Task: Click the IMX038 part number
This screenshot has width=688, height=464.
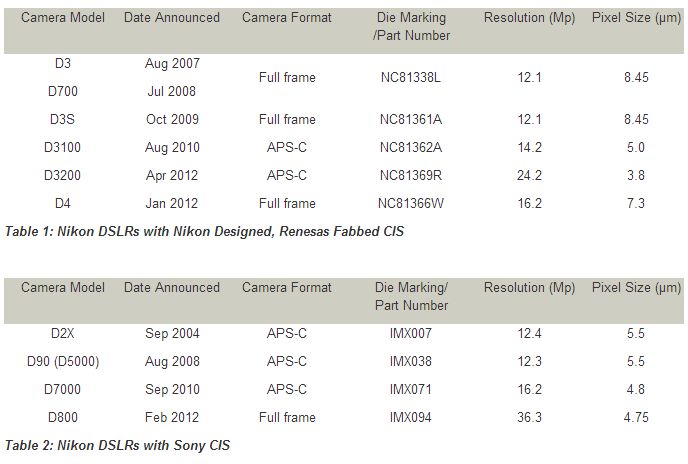Action: pyautogui.click(x=411, y=361)
